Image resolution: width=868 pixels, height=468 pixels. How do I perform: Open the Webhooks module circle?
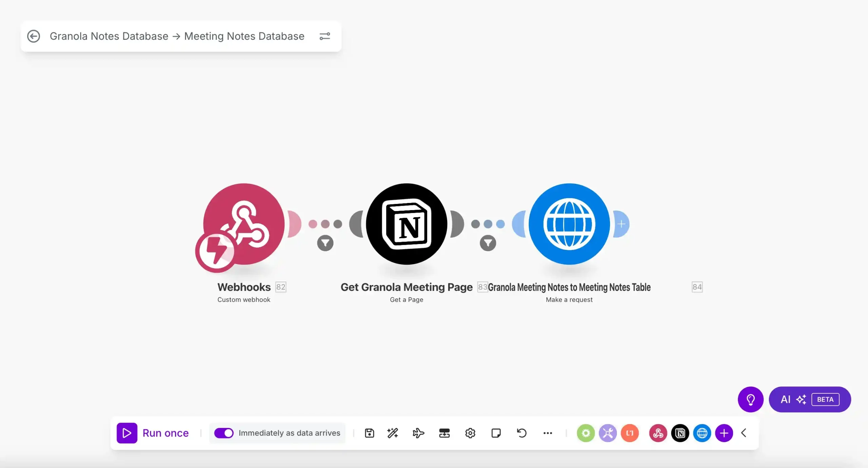pos(244,224)
